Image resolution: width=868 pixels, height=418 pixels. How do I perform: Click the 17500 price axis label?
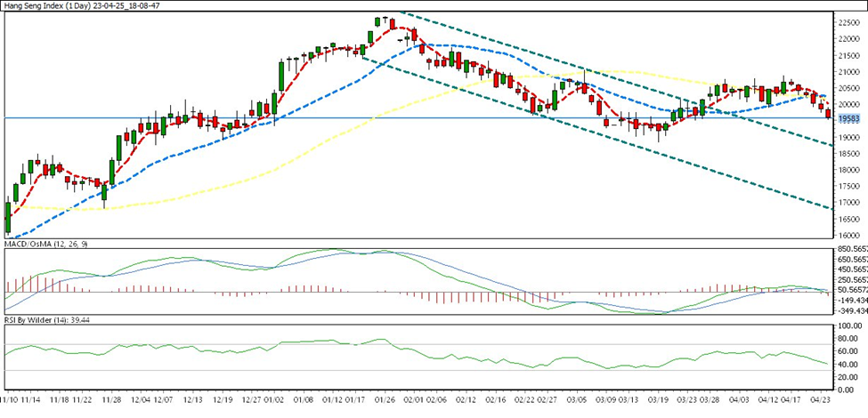[851, 187]
